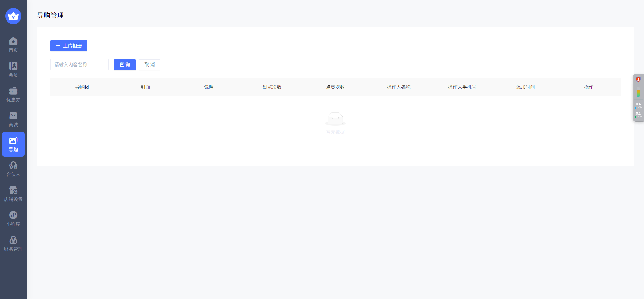Click the 添加时间 column header
Screen dimensions: 644x299
coord(525,87)
